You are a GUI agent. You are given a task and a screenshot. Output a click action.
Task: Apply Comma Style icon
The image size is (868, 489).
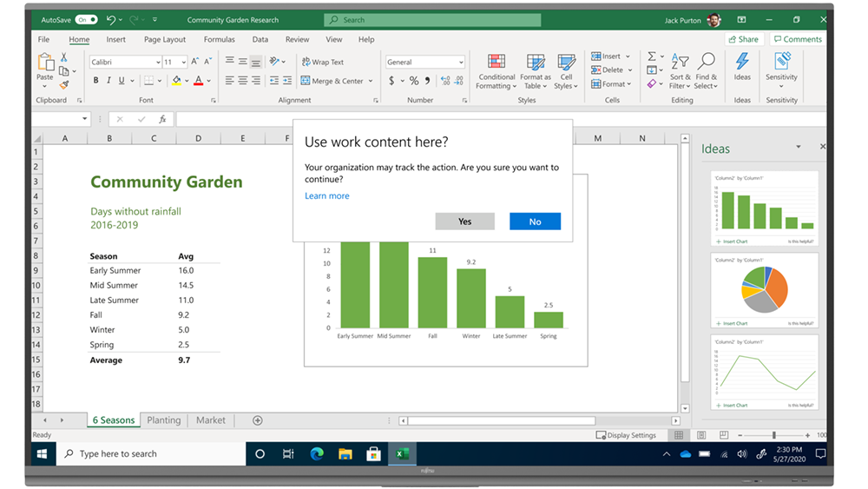[x=427, y=81]
